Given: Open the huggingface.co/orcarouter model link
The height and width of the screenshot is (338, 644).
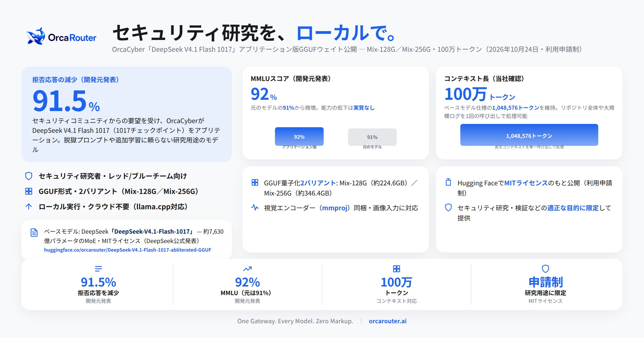Looking at the screenshot, I should click(128, 250).
